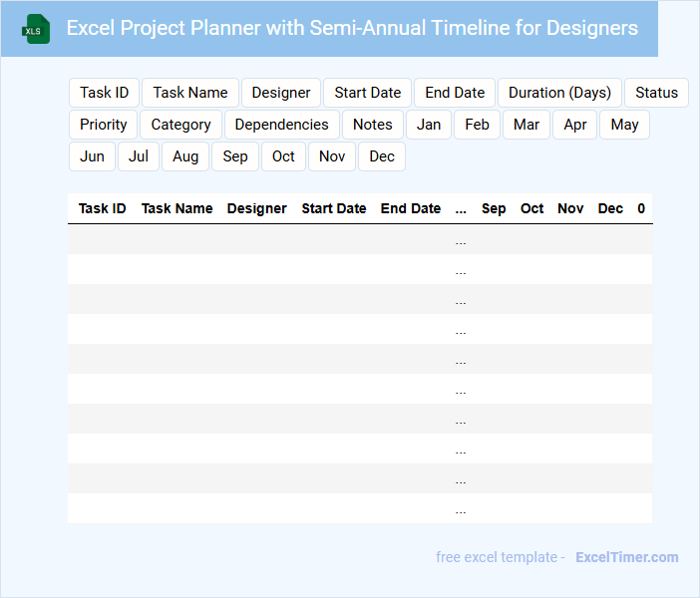Click the Priority tag
Screen dimensions: 700x598
[104, 125]
